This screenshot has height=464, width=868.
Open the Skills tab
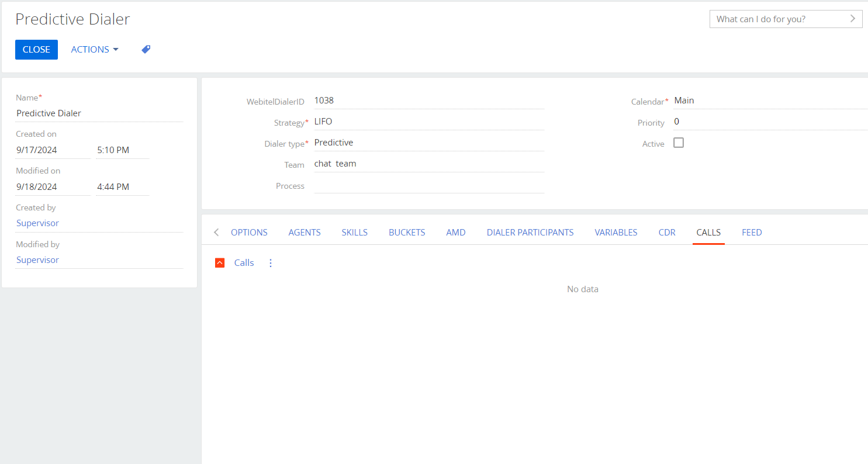point(355,233)
